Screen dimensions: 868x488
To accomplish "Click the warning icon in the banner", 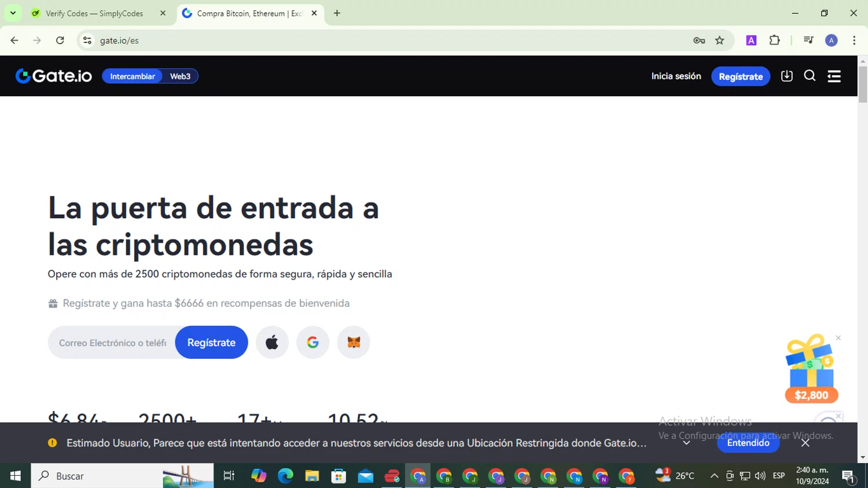I will coord(53,443).
